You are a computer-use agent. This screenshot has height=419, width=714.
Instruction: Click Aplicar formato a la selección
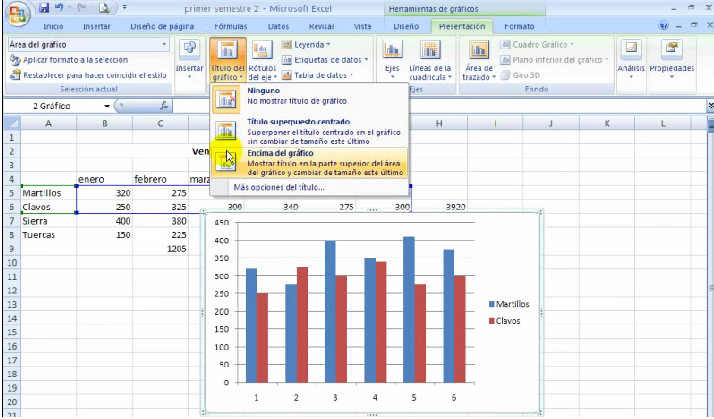tap(75, 60)
